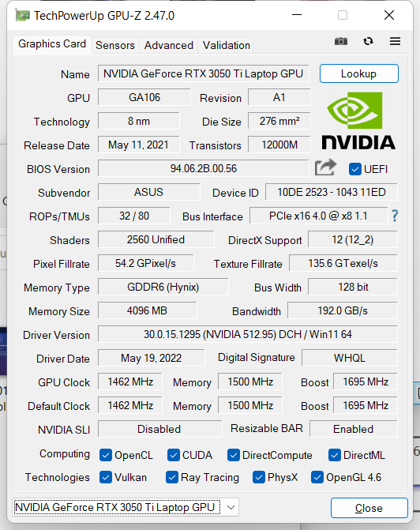Click the Close button at bottom
The image size is (420, 530).
pyautogui.click(x=369, y=508)
